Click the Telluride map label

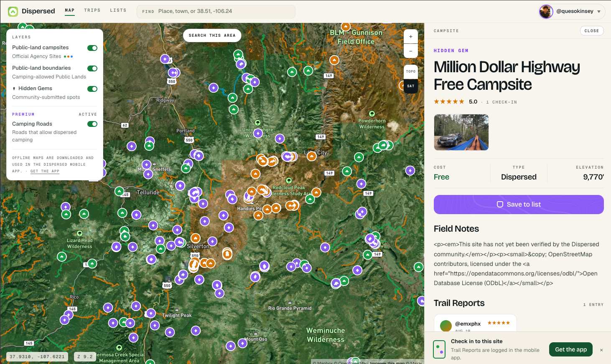[x=148, y=192]
